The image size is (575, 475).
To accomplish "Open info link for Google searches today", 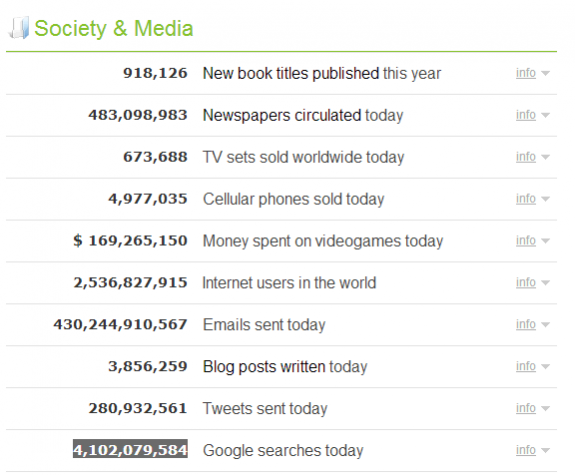I will [526, 450].
